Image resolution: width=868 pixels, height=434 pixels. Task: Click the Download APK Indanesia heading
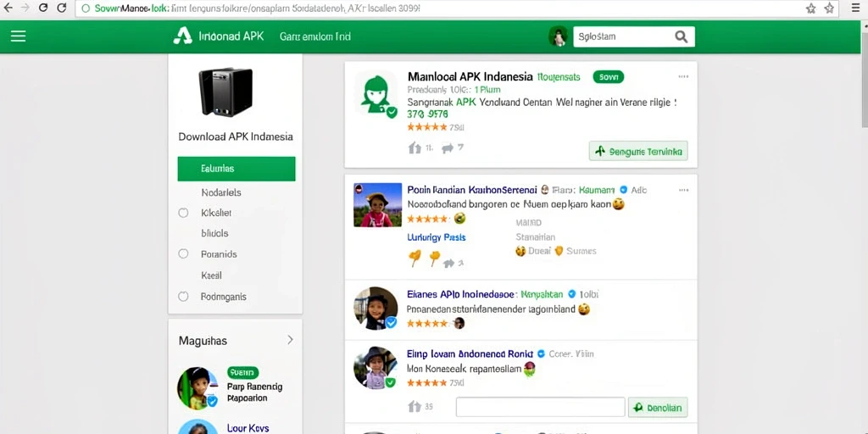(236, 136)
